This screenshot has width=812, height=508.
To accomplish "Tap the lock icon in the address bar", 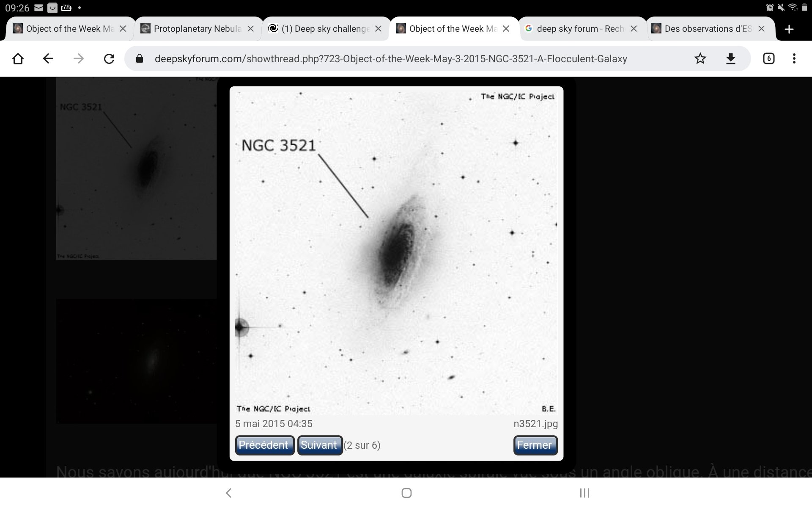I will (140, 58).
